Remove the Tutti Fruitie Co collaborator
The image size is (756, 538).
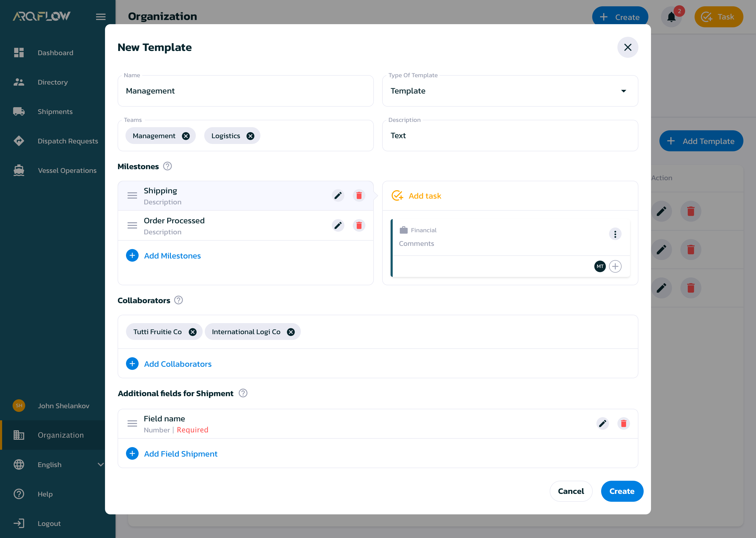point(193,331)
